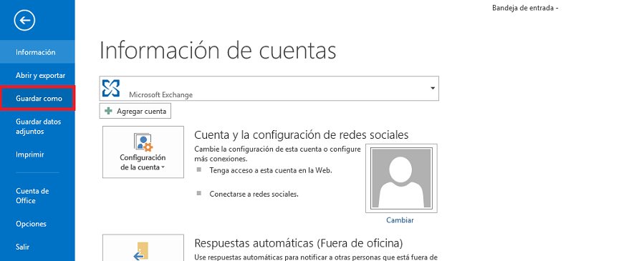Image resolution: width=644 pixels, height=261 pixels.
Task: Click the profile picture placeholder
Action: tap(401, 178)
